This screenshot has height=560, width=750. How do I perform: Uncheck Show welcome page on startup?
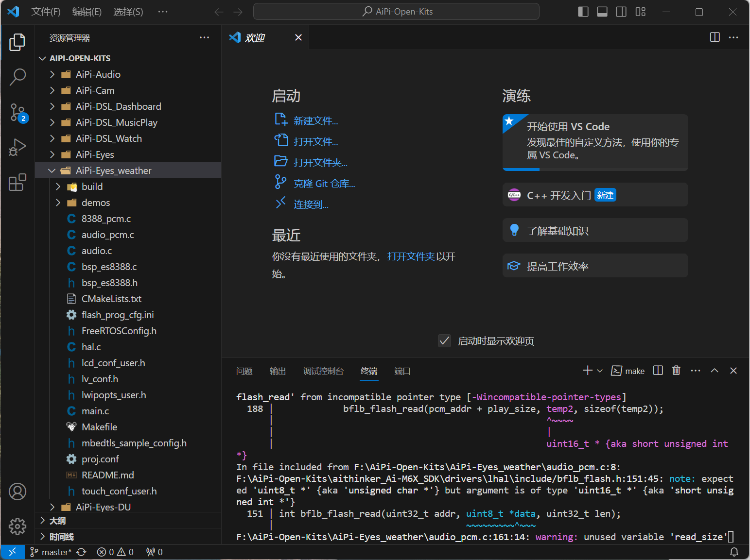coord(444,340)
